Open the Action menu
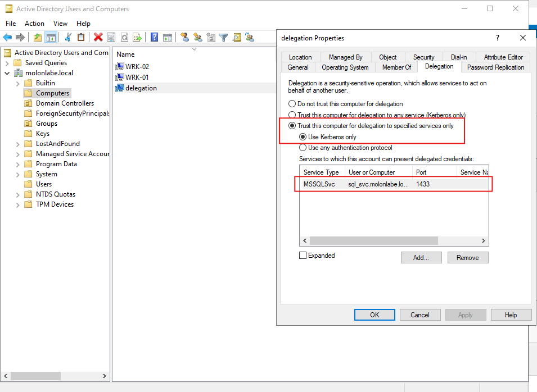Image resolution: width=537 pixels, height=392 pixels. 34,24
